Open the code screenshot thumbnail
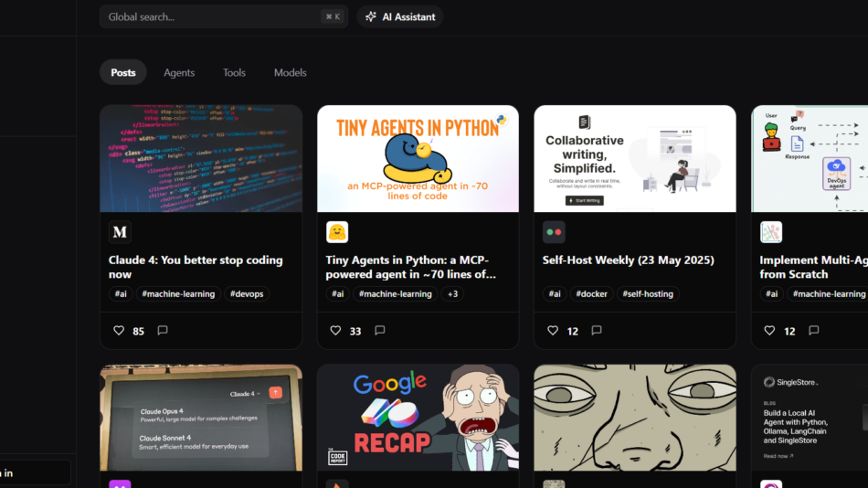Image resolution: width=868 pixels, height=488 pixels. (x=201, y=158)
